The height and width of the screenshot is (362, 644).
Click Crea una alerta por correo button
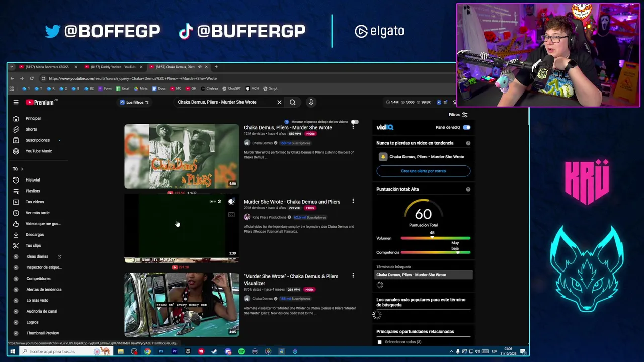[423, 171]
